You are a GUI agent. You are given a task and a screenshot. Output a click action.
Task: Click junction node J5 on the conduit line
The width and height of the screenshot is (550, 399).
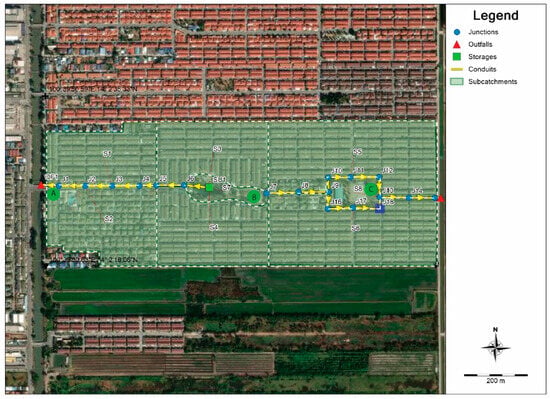click(156, 185)
